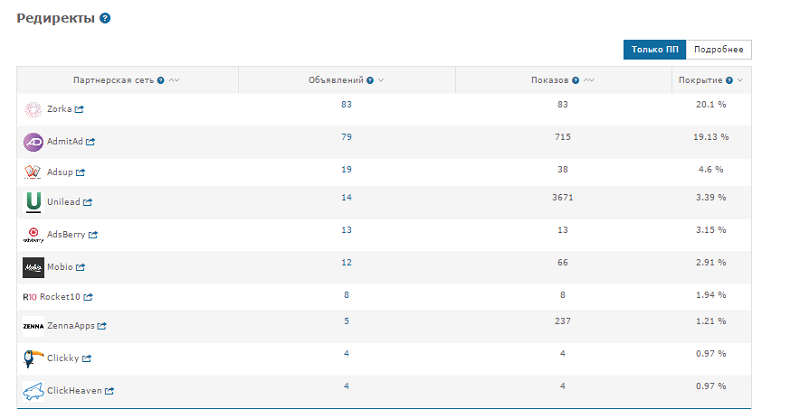Click the AdsBerry logo
Screen dimensions: 800x409
tap(33, 235)
